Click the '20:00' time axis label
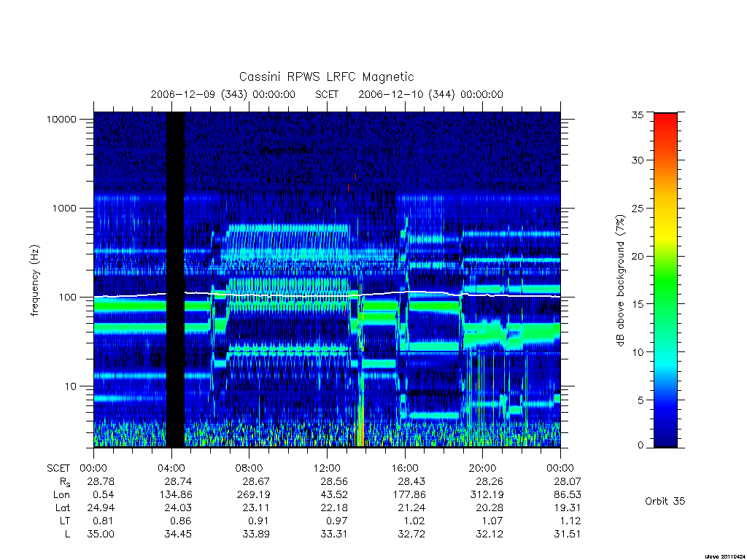Image resolution: width=747 pixels, height=560 pixels. [483, 468]
